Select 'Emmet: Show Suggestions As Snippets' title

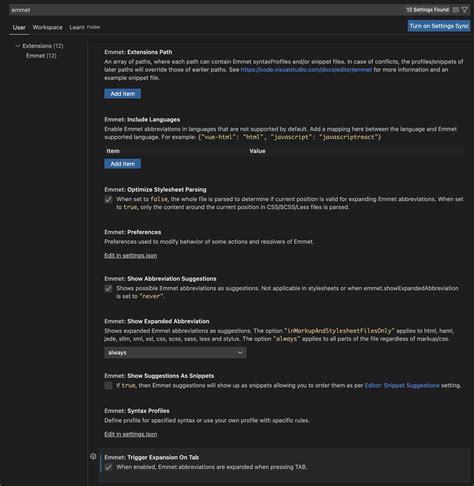tap(159, 376)
